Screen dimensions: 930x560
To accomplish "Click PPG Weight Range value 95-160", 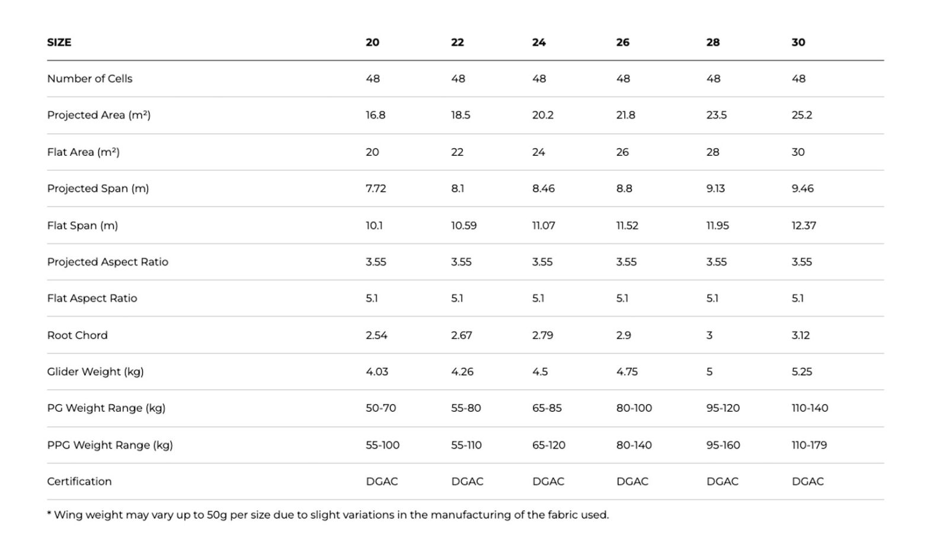I will tap(723, 445).
